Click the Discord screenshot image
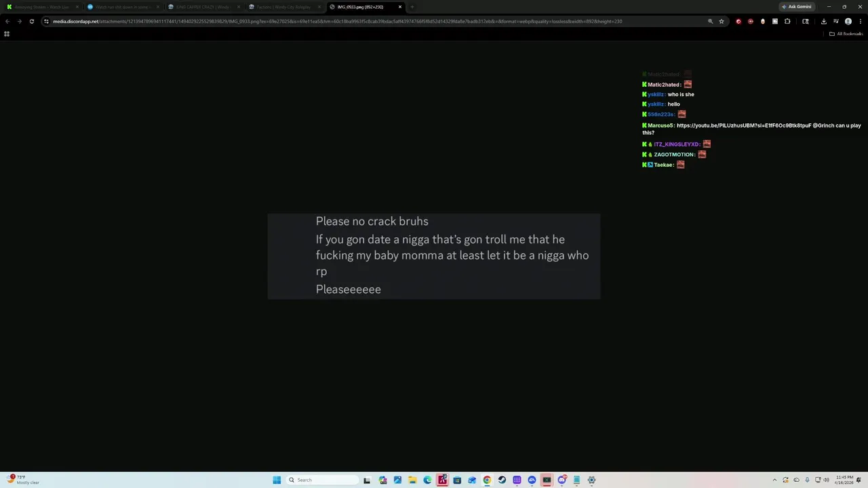This screenshot has height=488, width=868. point(434,256)
